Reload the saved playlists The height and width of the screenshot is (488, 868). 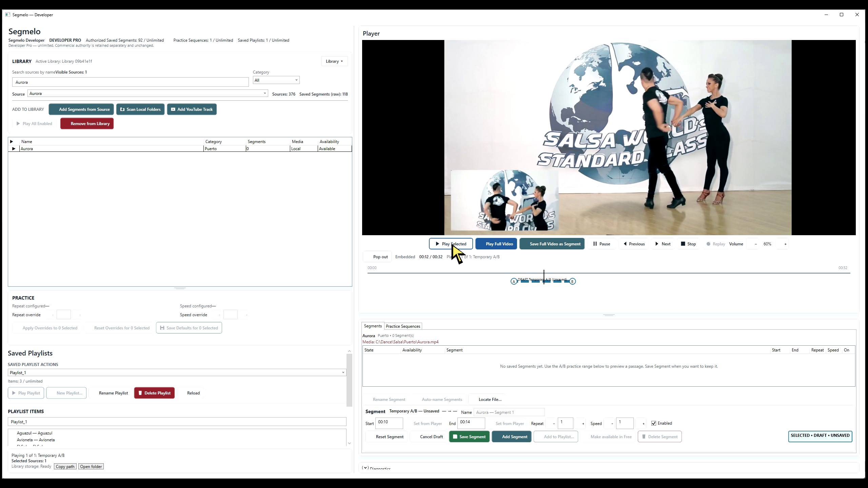[190, 393]
